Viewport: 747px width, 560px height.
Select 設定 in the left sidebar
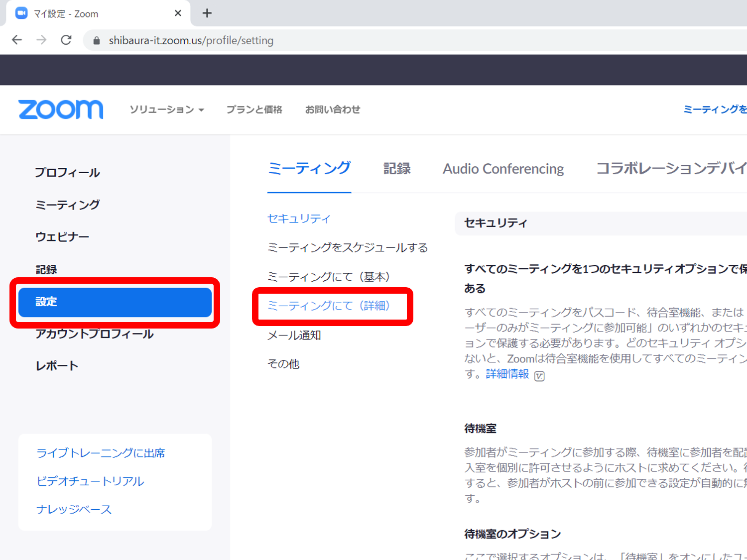pos(115,302)
